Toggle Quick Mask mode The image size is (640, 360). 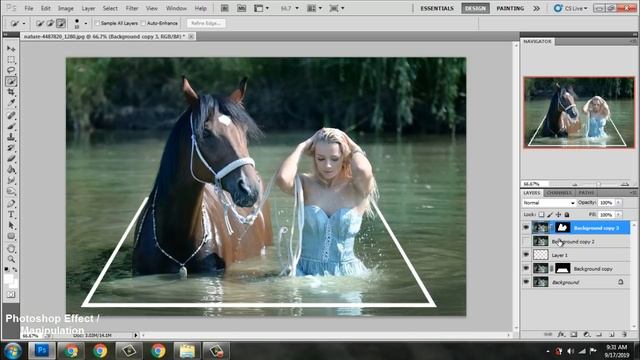tap(11, 294)
